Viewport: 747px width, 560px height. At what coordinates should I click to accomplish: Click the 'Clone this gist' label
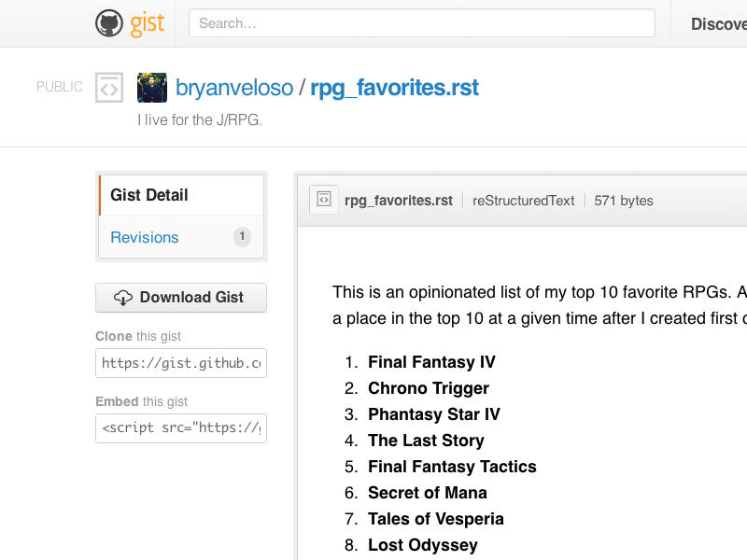[x=138, y=336]
